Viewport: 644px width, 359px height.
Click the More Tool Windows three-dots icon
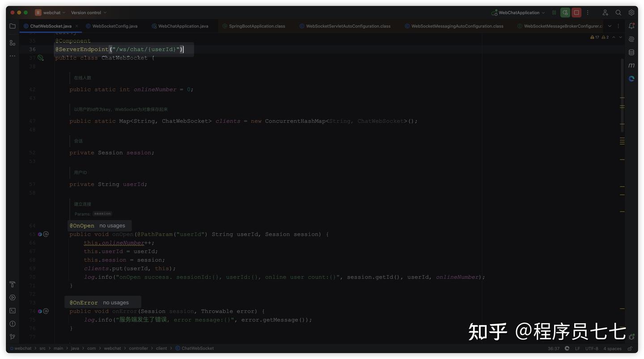(12, 55)
